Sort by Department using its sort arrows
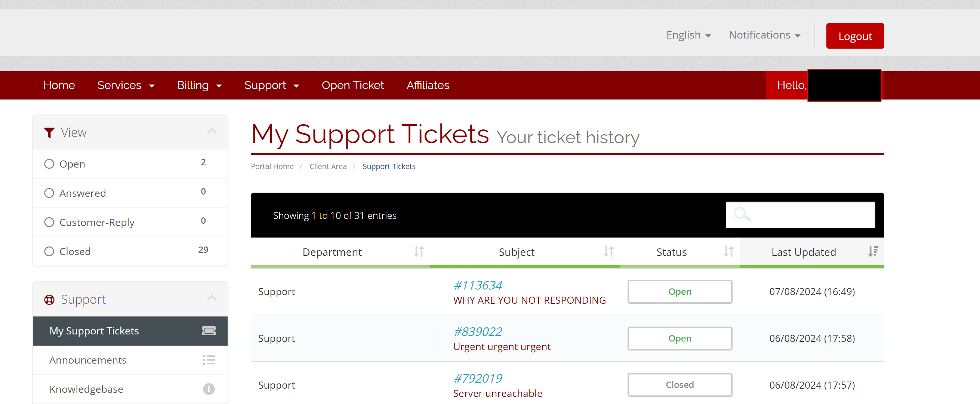This screenshot has width=980, height=404. coord(419,252)
